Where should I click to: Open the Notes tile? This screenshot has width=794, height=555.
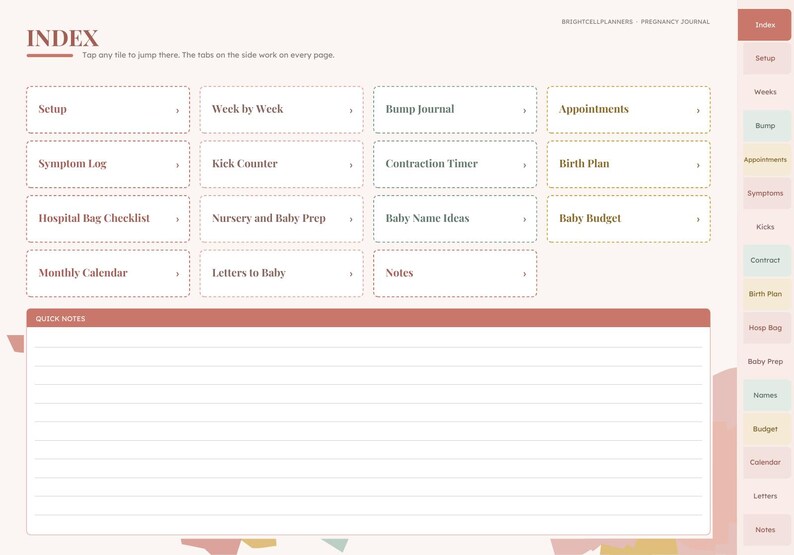click(x=455, y=273)
